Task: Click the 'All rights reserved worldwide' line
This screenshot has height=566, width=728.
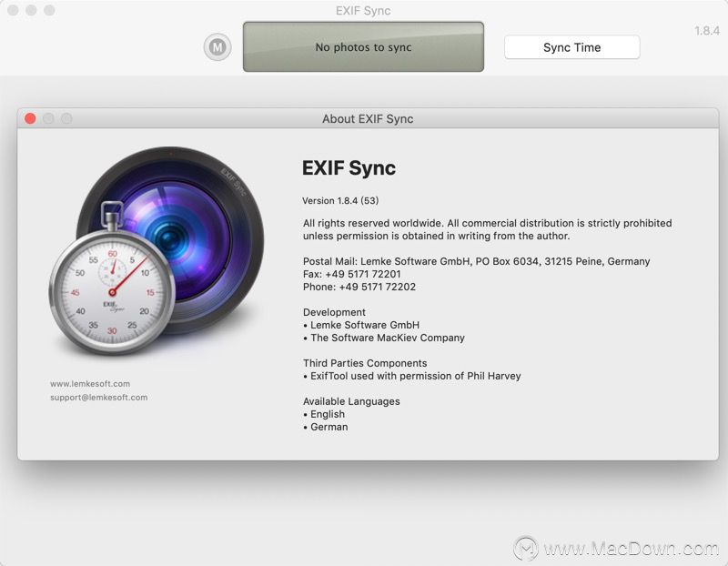Action: point(488,223)
